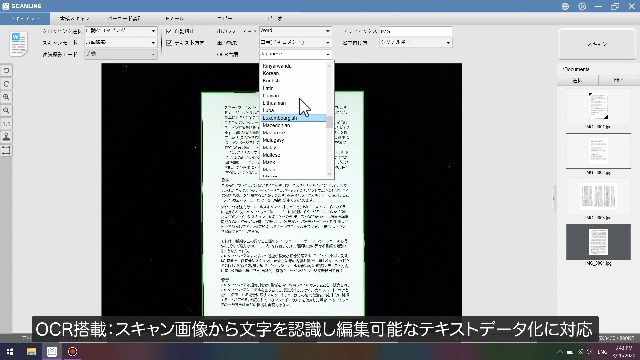The width and height of the screenshot is (640, 360).
Task: Select Lithuanian in the language list
Action: coord(274,103)
